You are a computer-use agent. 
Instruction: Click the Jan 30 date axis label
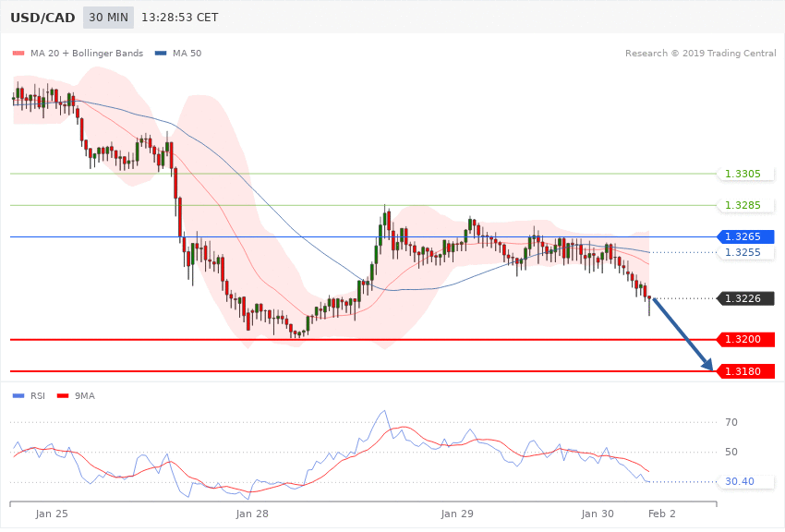tap(598, 514)
